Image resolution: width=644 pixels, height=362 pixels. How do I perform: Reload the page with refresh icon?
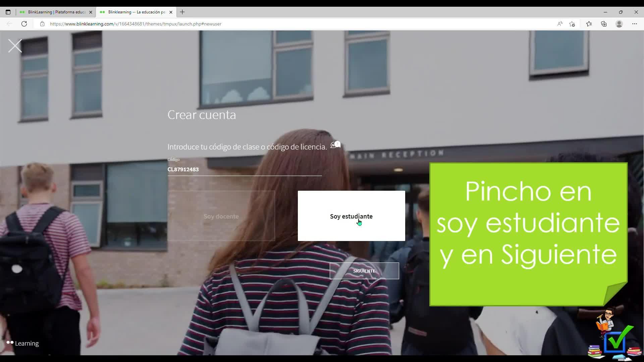click(x=24, y=24)
